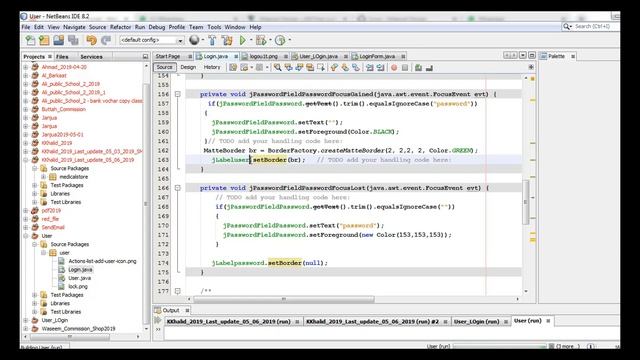Click the Uncomment code icon
The width and height of the screenshot is (640, 360).
point(429,67)
